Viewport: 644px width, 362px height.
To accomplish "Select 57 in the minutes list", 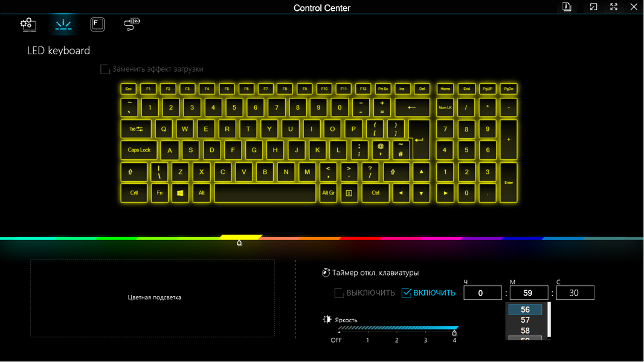I will tap(525, 320).
